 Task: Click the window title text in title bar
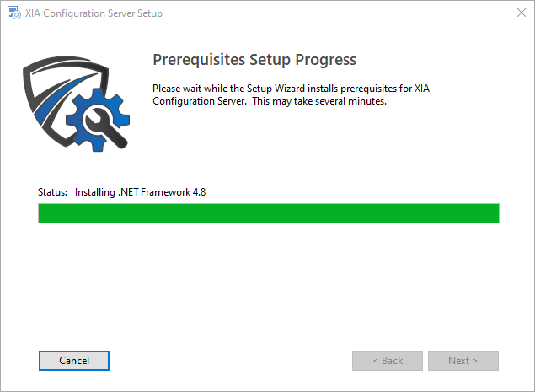(94, 13)
